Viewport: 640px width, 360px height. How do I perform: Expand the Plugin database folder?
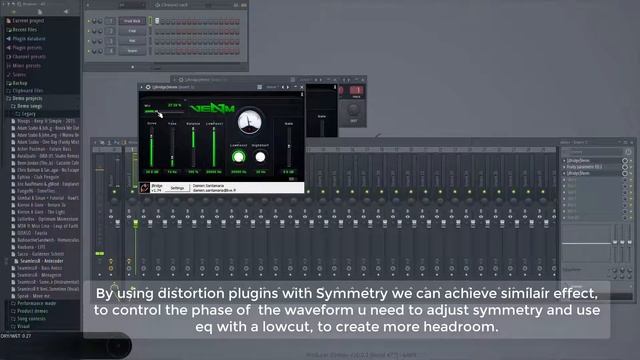pos(26,39)
